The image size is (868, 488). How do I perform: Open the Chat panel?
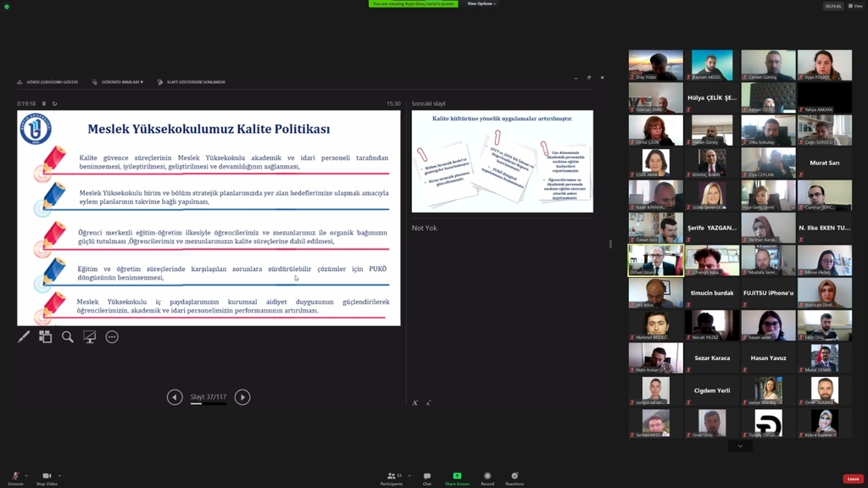[x=427, y=476]
